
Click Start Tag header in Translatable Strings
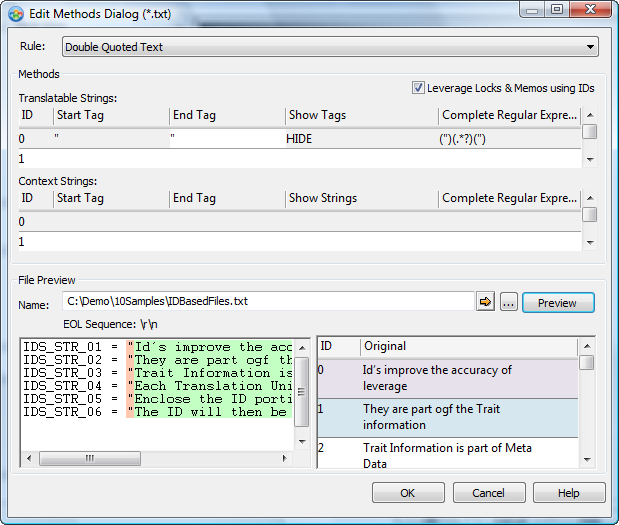[111, 115]
